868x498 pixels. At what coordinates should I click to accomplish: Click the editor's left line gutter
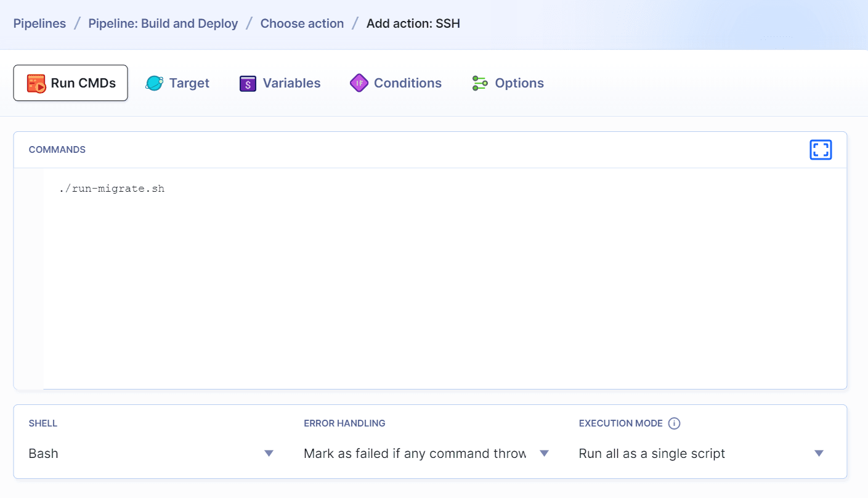point(28,277)
